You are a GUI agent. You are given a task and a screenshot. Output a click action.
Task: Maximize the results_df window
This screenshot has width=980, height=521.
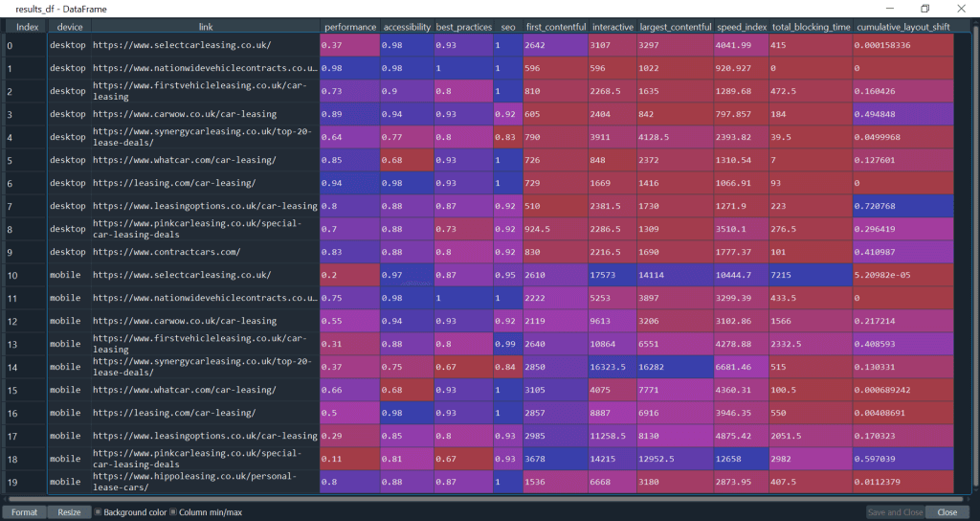(x=925, y=9)
